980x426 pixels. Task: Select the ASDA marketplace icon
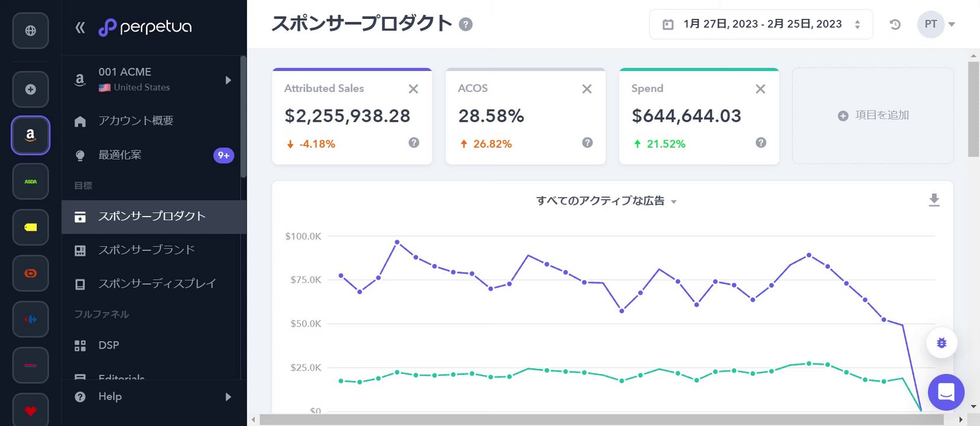point(30,181)
